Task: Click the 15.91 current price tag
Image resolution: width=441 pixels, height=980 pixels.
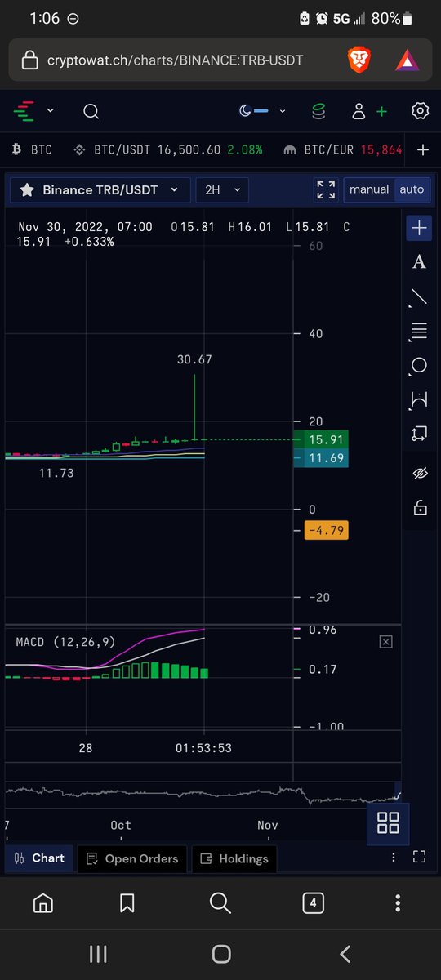Action: [x=326, y=439]
